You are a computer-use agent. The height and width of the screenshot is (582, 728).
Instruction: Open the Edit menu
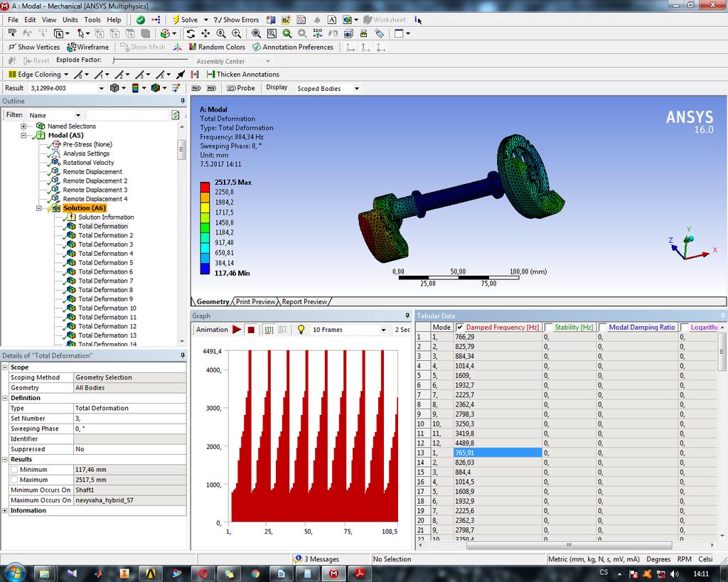pos(30,19)
